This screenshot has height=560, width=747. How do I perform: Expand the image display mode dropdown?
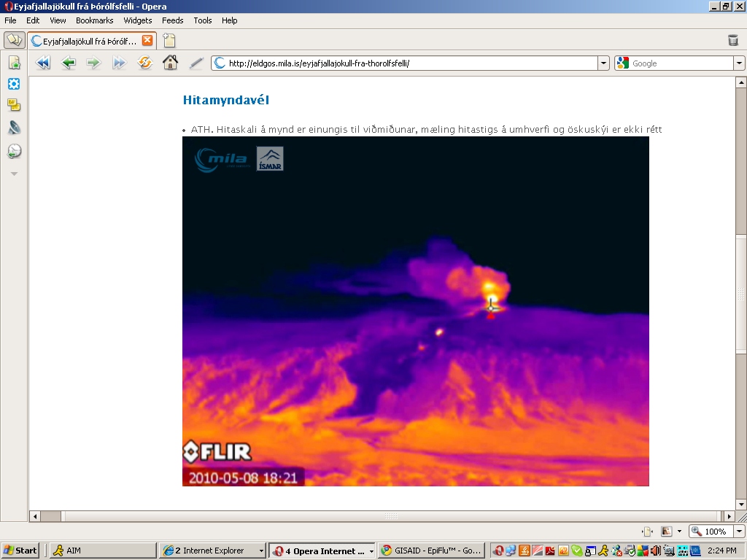click(x=679, y=532)
